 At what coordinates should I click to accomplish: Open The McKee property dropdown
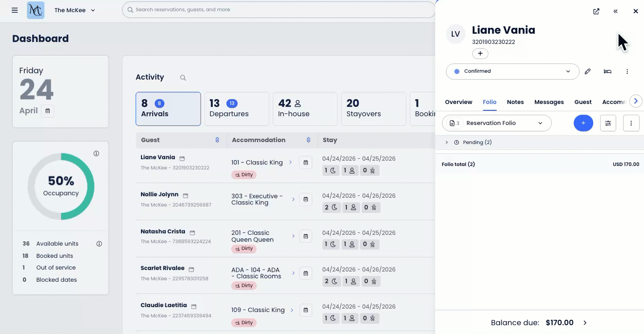click(75, 10)
